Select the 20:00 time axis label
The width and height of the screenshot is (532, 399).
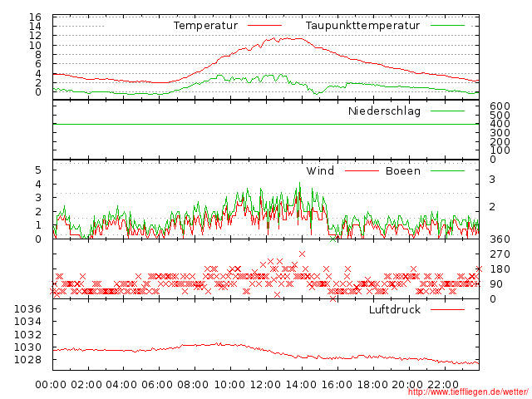pyautogui.click(x=407, y=385)
